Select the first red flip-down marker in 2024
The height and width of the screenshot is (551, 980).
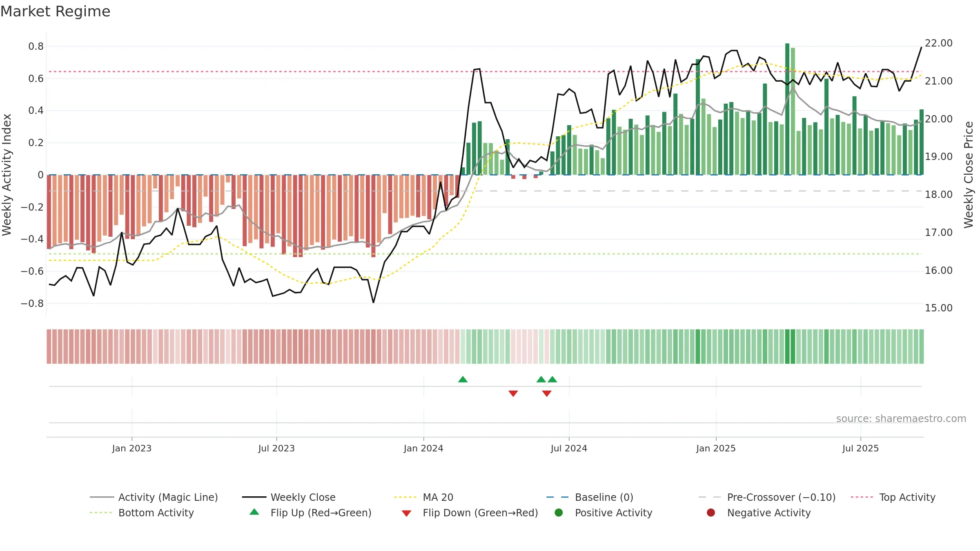coord(513,393)
